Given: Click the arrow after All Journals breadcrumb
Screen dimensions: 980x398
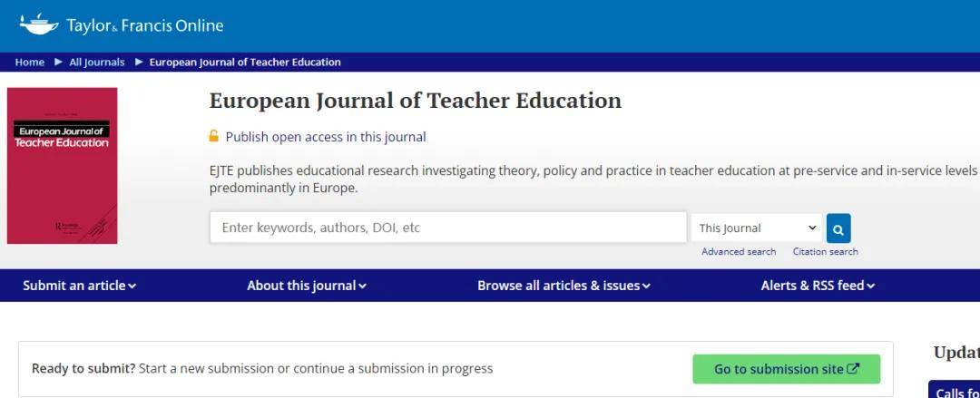Looking at the screenshot, I should (x=139, y=62).
